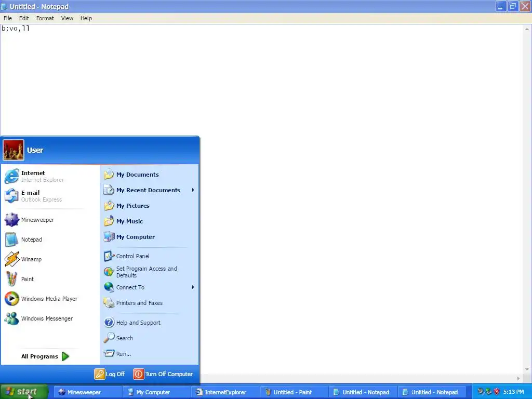Viewport: 532px width, 399px height.
Task: Expand All Programs green arrow
Action: pos(65,356)
